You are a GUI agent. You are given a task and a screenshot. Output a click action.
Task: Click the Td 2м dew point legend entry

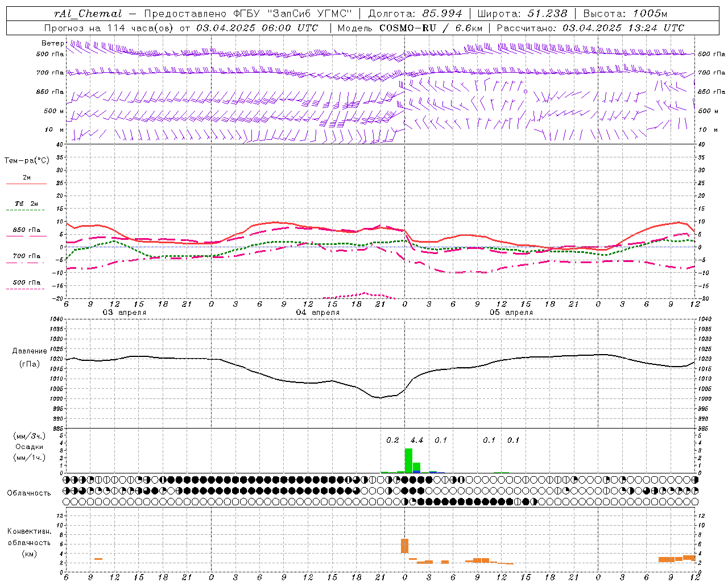pyautogui.click(x=27, y=203)
